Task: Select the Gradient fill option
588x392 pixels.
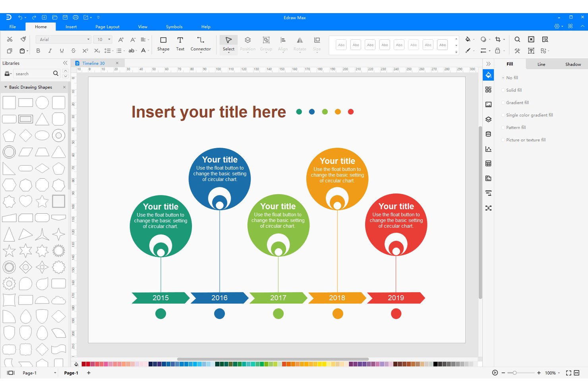Action: 515,102
